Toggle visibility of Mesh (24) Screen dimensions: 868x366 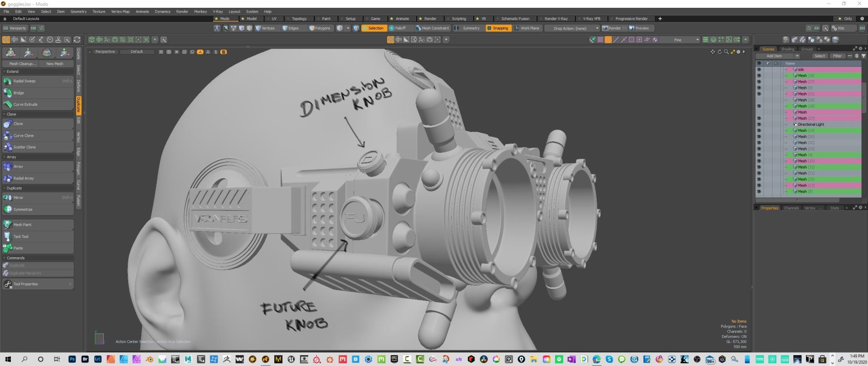(x=759, y=131)
